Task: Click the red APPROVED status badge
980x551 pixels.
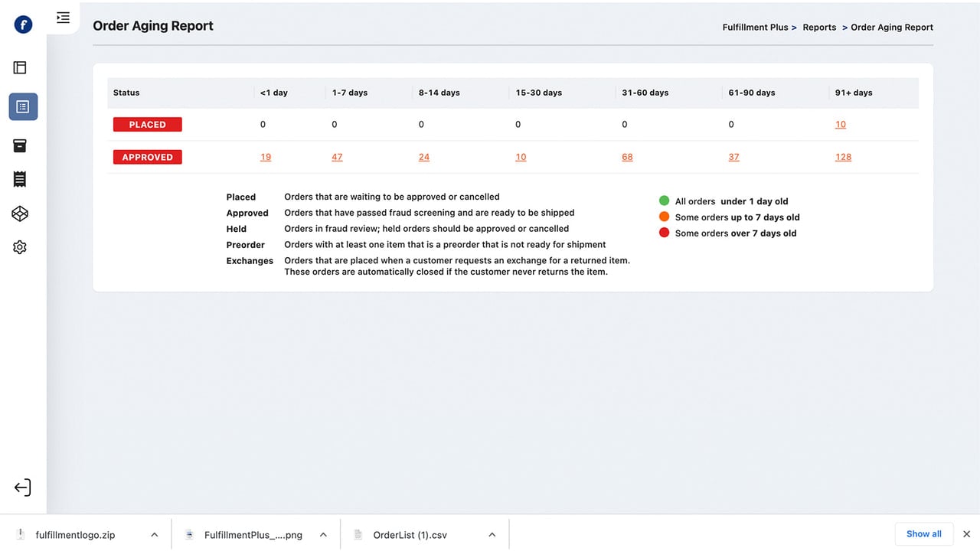Action: [148, 157]
